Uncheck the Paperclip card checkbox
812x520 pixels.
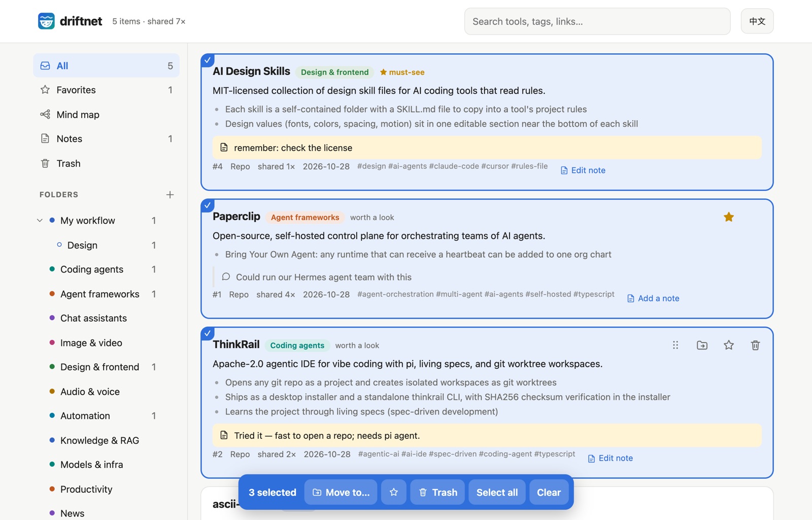tap(208, 205)
